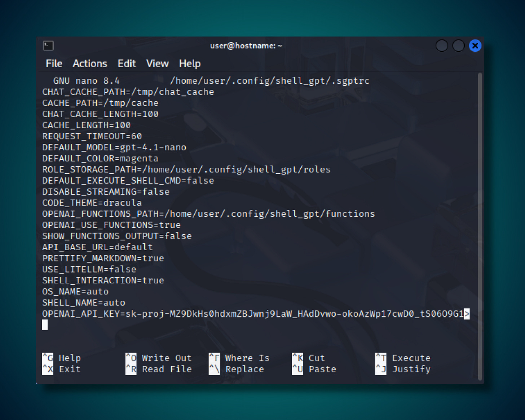Screen dimensions: 525x420
Task: Open the Edit menu
Action: point(126,63)
